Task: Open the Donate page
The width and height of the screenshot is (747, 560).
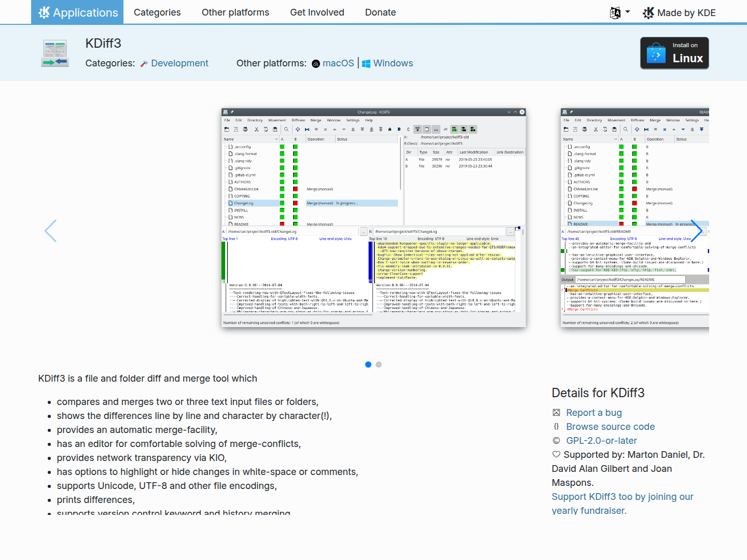Action: pos(380,12)
